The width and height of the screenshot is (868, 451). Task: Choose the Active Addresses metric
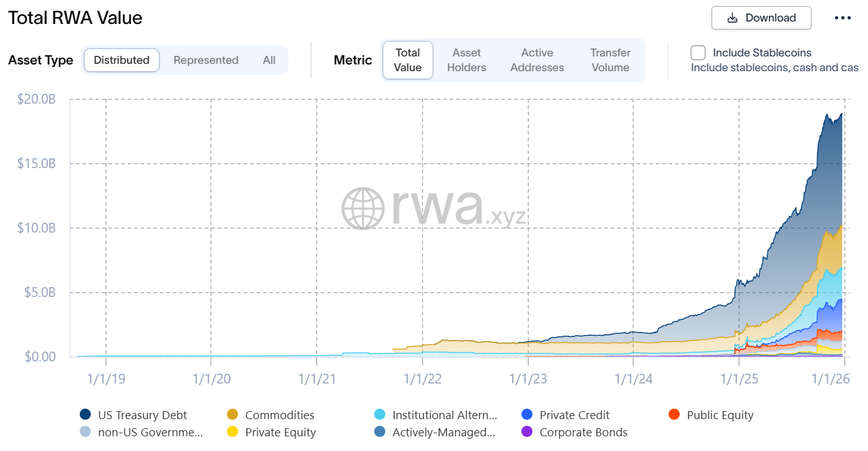[x=537, y=60]
